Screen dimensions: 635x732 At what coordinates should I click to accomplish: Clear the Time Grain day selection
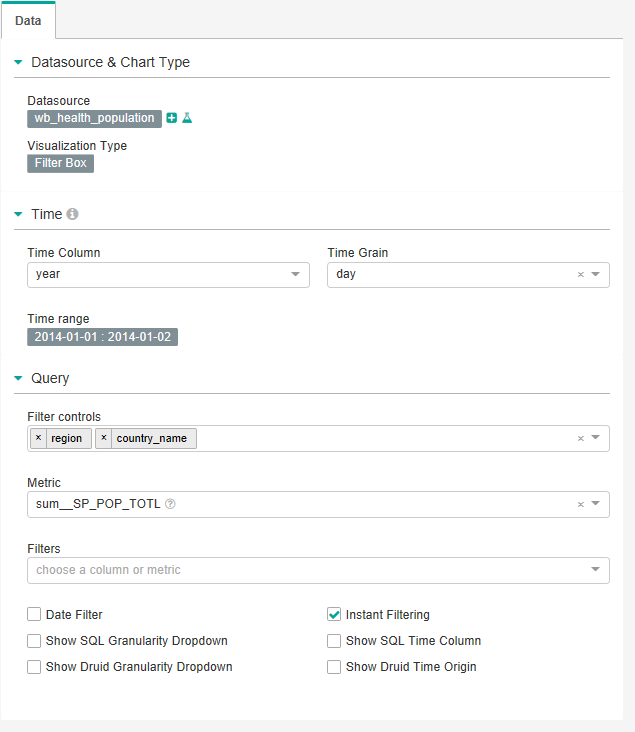coord(580,274)
